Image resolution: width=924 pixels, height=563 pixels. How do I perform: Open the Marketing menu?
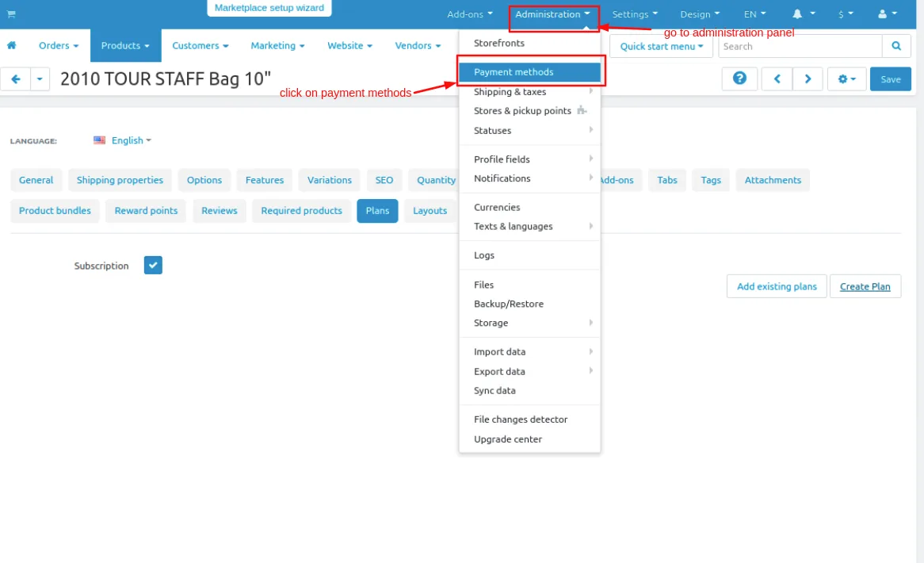tap(277, 45)
